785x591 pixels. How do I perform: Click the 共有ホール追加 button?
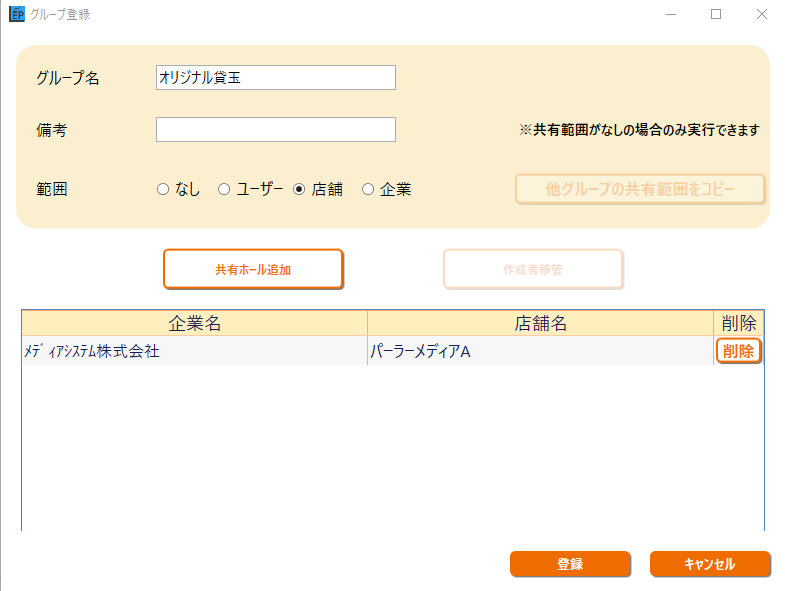coord(253,269)
